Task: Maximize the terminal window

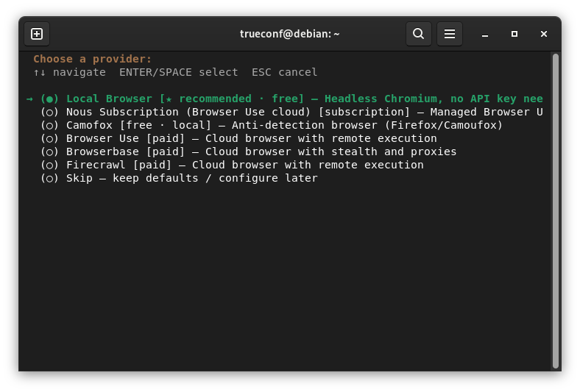Action: pos(514,34)
